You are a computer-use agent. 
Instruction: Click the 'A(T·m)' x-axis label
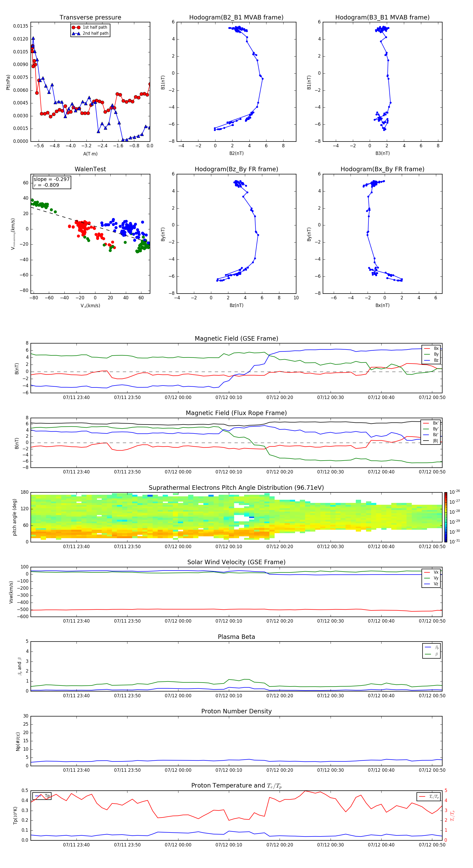pos(90,154)
